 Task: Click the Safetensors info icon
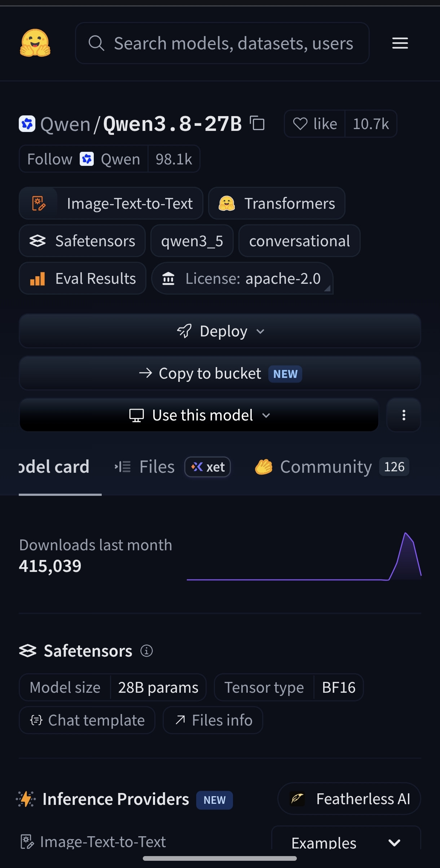(146, 651)
